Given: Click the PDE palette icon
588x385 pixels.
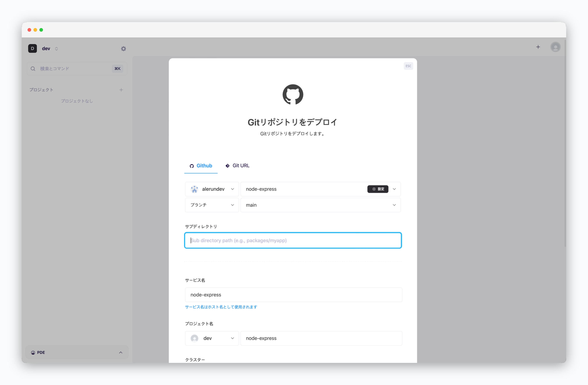Looking at the screenshot, I should 33,353.
